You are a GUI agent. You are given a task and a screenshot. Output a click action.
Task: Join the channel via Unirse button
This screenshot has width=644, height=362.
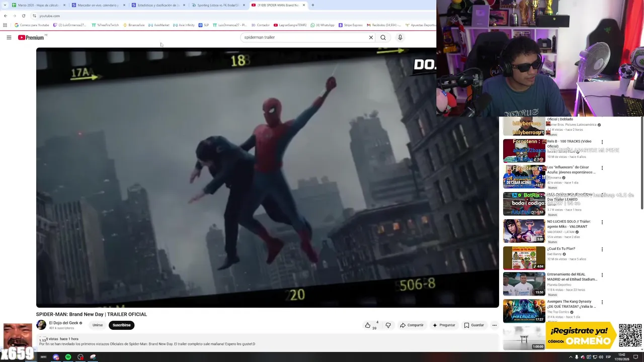click(x=98, y=325)
